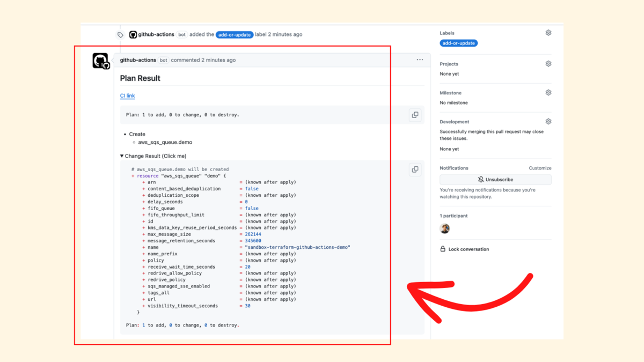Click Customize notifications
The width and height of the screenshot is (644, 362).
pyautogui.click(x=540, y=168)
